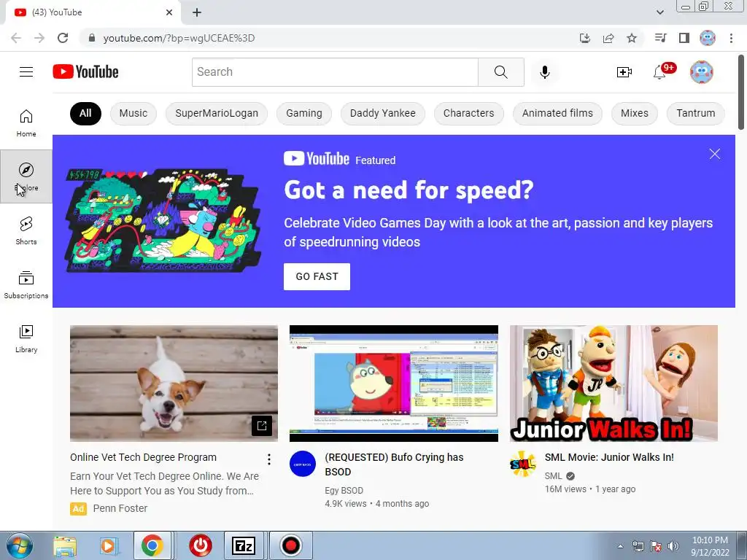Select the SuperMarioLogan chip

pyautogui.click(x=217, y=113)
